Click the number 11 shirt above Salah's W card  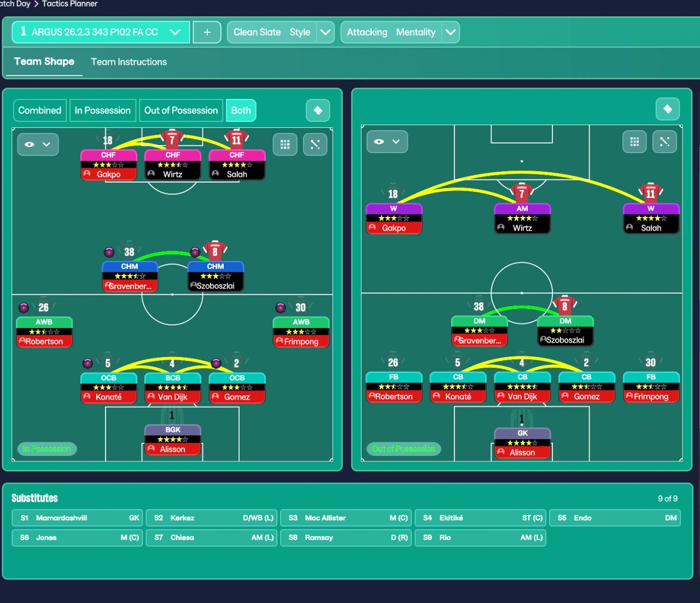(651, 193)
